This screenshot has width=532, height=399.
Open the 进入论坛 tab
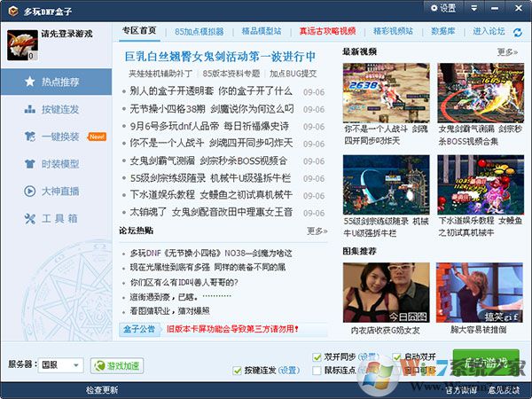click(489, 31)
